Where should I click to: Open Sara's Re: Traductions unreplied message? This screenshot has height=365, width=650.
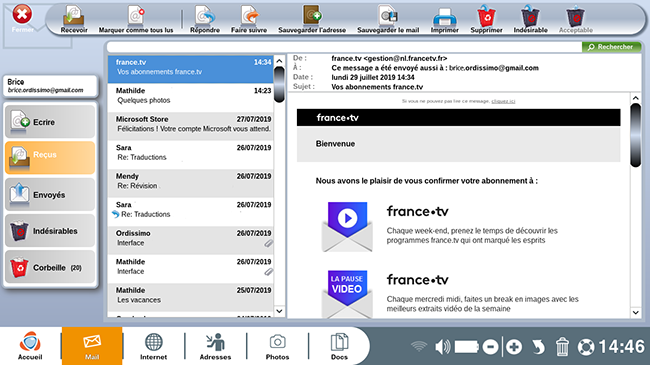[x=191, y=155]
